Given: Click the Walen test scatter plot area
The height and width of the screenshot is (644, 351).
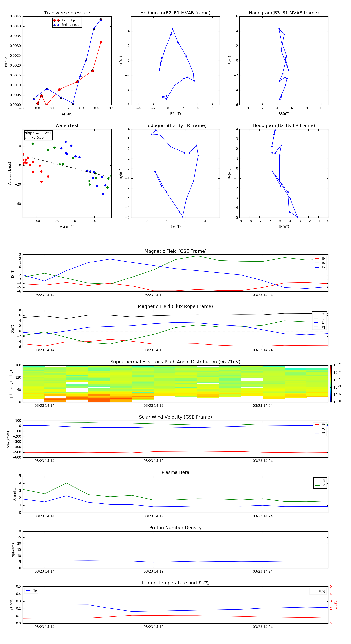Looking at the screenshot, I should coord(67,173).
